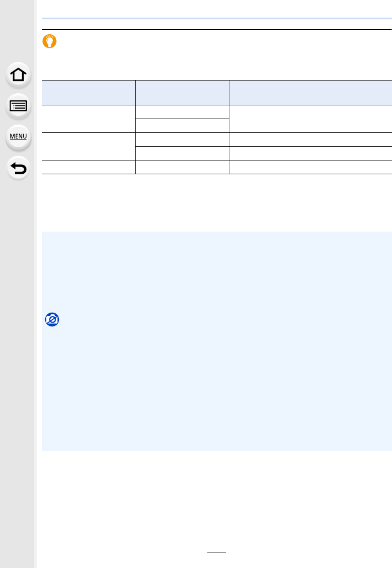
Task: Click the orange lightbulb tip icon
Action: 50,41
